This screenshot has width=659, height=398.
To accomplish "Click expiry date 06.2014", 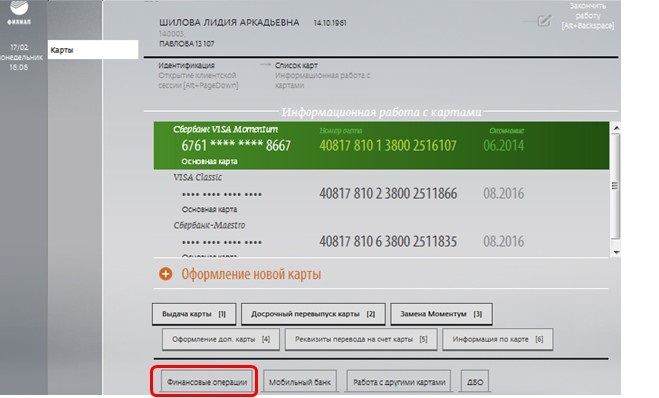I will pyautogui.click(x=503, y=146).
